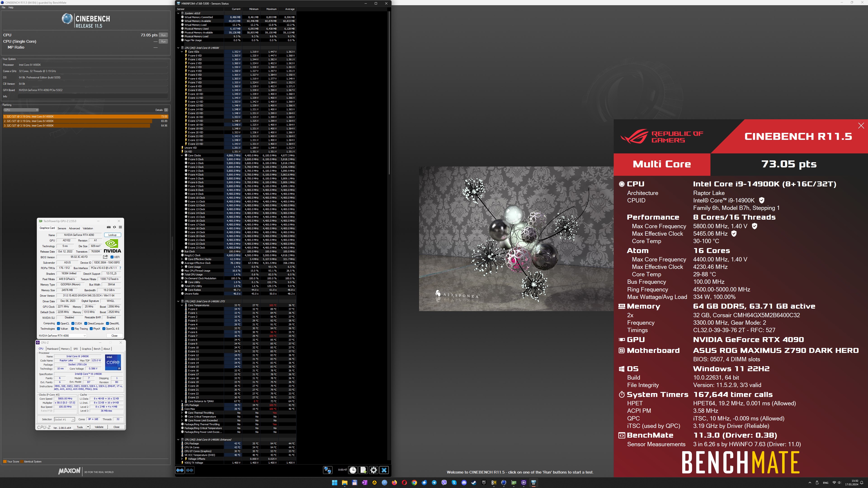Click GPU-Z refresh icon
The width and height of the screenshot is (868, 488).
point(115,227)
